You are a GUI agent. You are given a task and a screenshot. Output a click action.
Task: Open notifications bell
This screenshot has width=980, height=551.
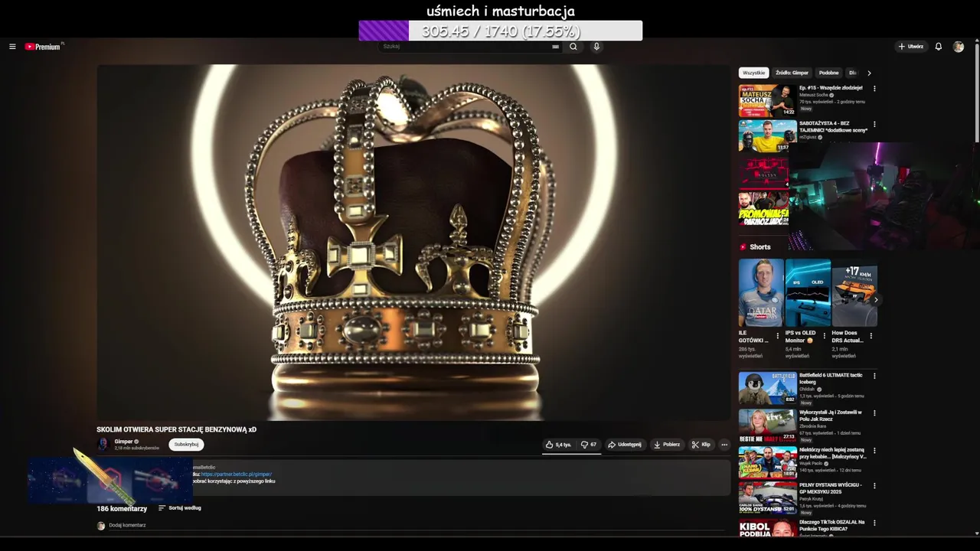click(939, 47)
